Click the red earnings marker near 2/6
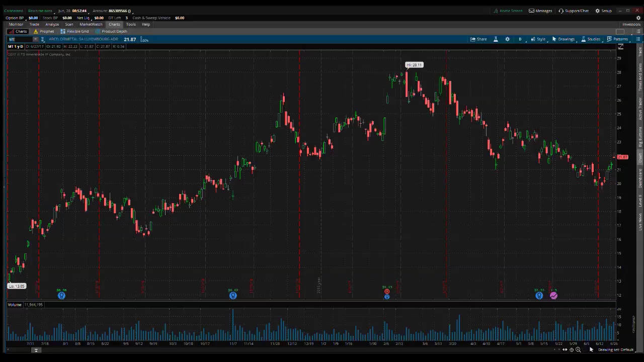Viewport: 644px width, 362px height. pyautogui.click(x=387, y=291)
